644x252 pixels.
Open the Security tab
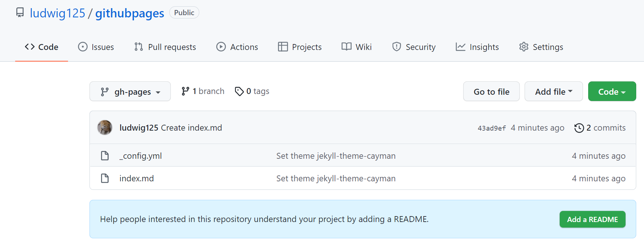[414, 47]
